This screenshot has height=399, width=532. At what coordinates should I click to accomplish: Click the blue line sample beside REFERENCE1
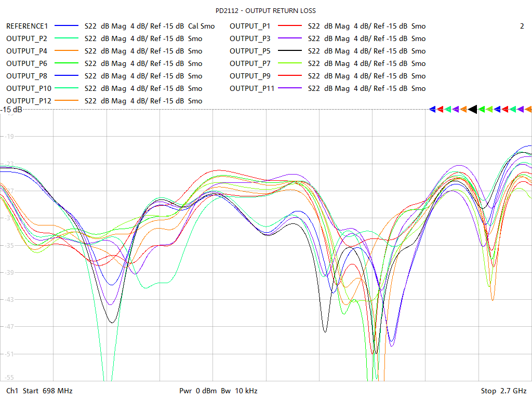66,25
